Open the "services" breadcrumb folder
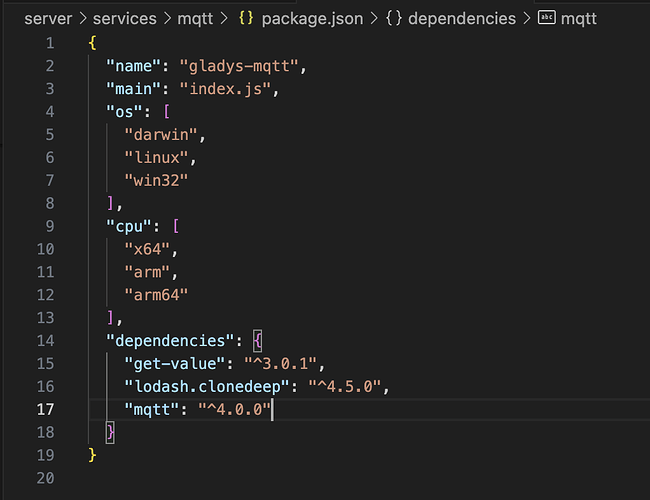Viewport: 650px width, 500px height. (x=126, y=18)
